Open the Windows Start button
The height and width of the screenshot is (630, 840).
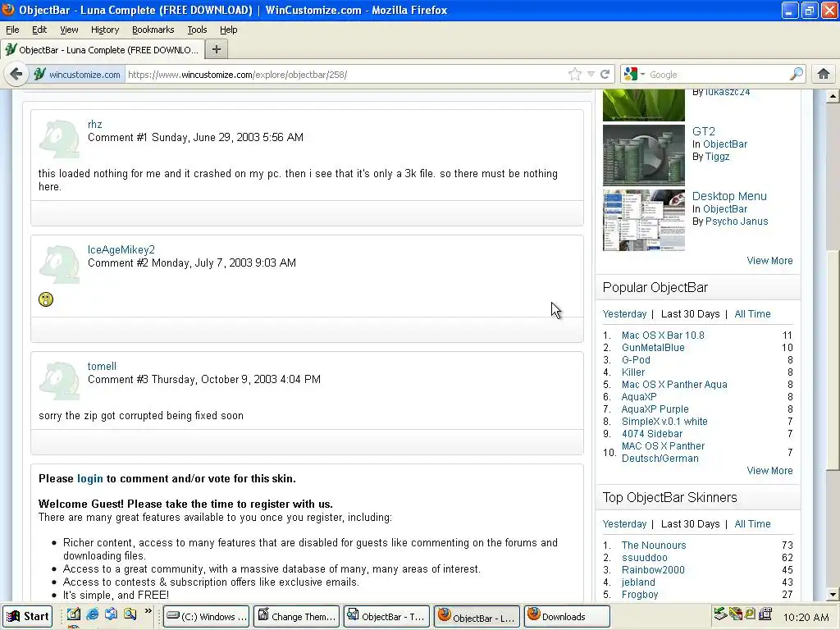(x=27, y=617)
